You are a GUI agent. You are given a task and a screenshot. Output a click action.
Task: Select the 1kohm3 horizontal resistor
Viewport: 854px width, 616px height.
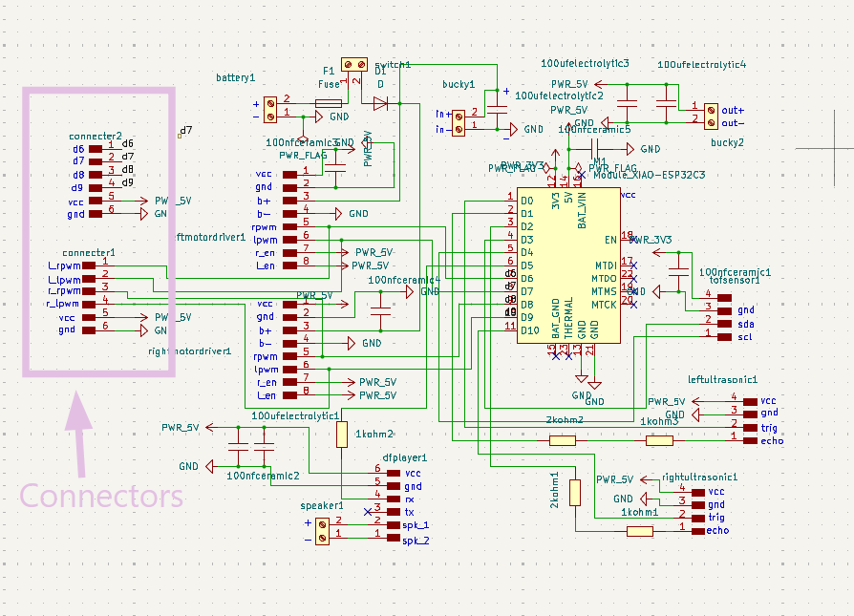coord(659,440)
